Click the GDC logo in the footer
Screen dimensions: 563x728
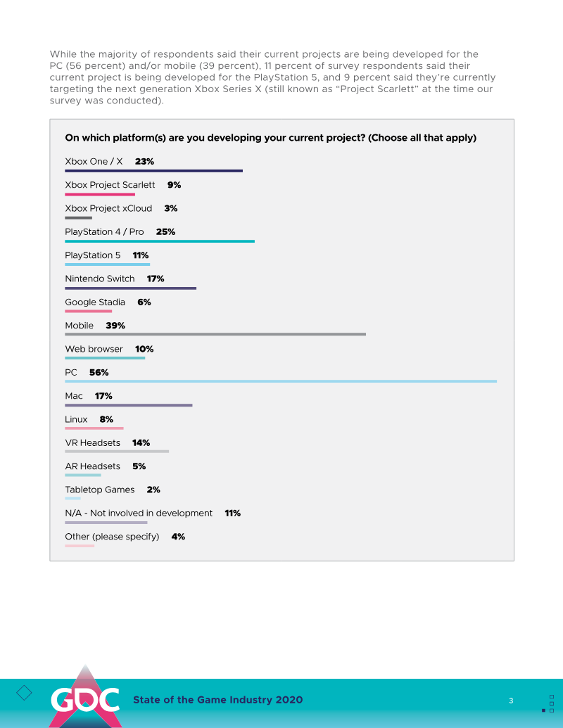coord(84,698)
